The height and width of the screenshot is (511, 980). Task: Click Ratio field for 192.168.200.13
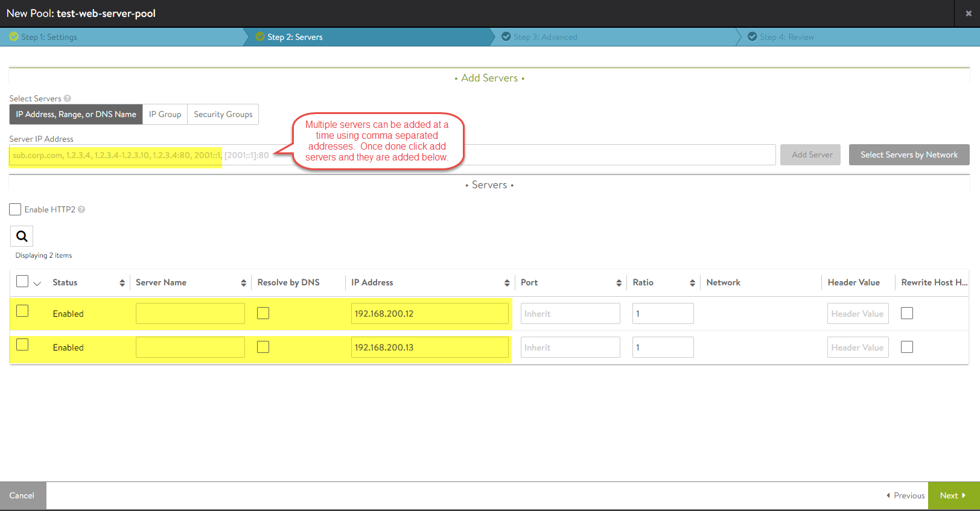pos(663,347)
